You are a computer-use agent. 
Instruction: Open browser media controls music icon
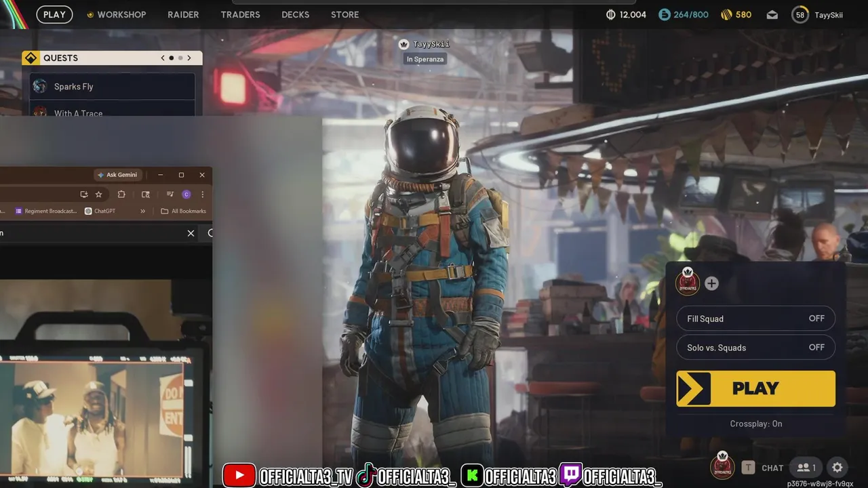coord(169,194)
